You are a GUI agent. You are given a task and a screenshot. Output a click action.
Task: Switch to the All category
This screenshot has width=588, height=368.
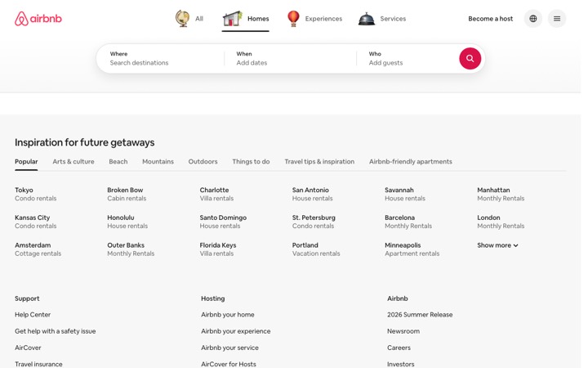199,19
